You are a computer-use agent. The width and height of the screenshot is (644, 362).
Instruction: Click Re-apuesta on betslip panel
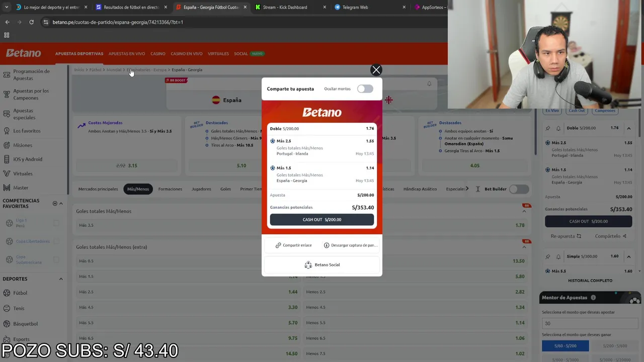point(566,236)
